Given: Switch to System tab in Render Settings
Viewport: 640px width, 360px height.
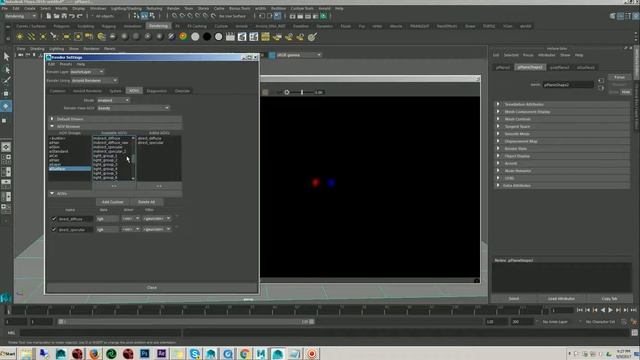Looking at the screenshot, I should tap(116, 91).
